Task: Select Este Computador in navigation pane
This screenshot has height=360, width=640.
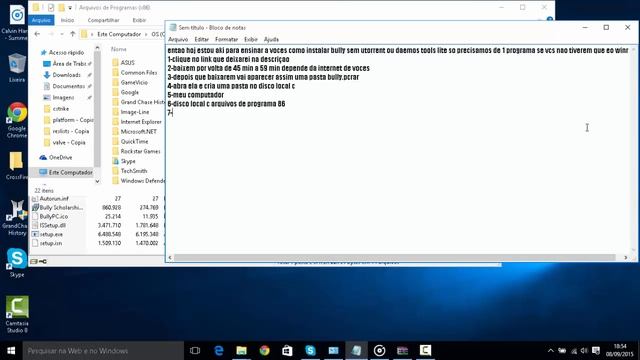Action: point(70,172)
